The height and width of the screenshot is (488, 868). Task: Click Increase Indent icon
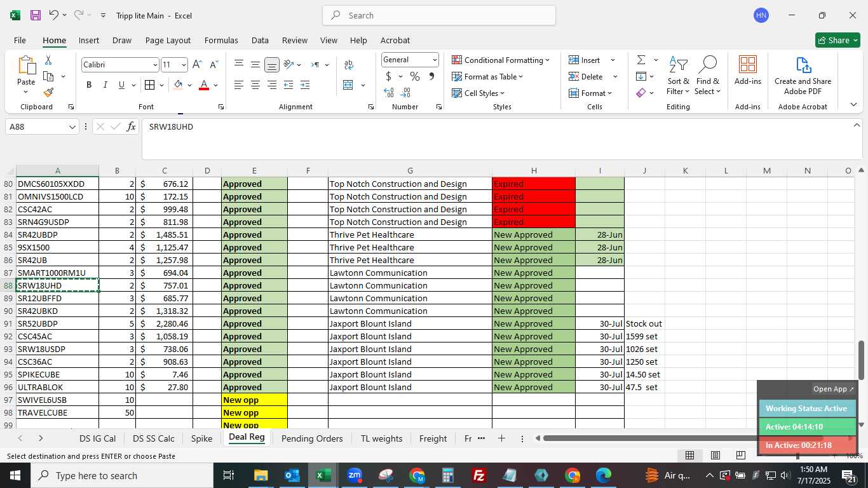(x=305, y=85)
